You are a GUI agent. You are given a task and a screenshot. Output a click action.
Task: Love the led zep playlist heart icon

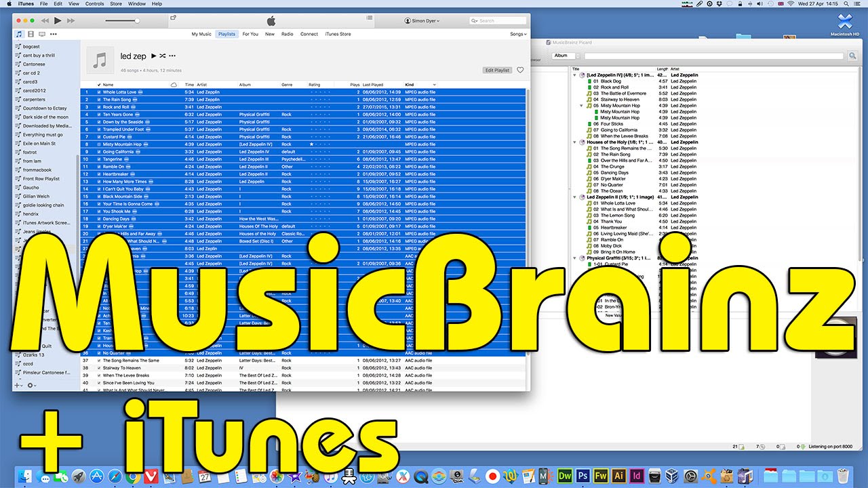point(520,70)
